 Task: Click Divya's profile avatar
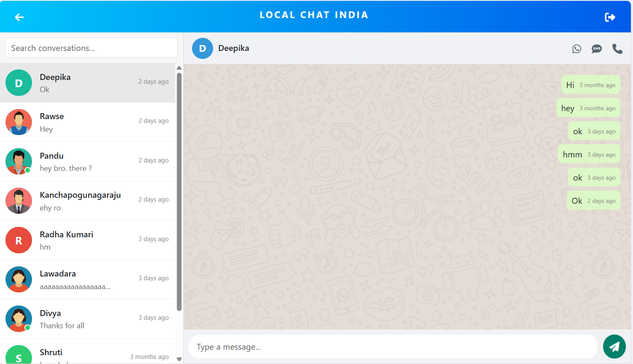click(19, 319)
